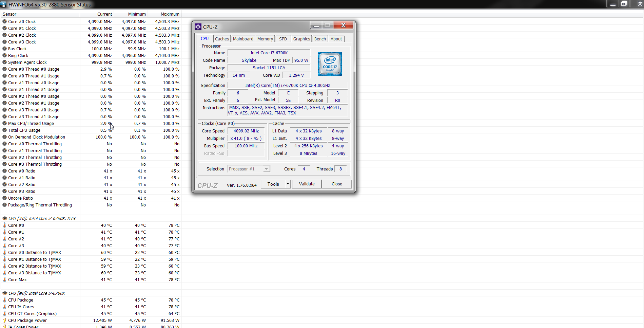Screen dimensions: 644x328
Task: Switch to the Mainboard tab
Action: point(243,39)
